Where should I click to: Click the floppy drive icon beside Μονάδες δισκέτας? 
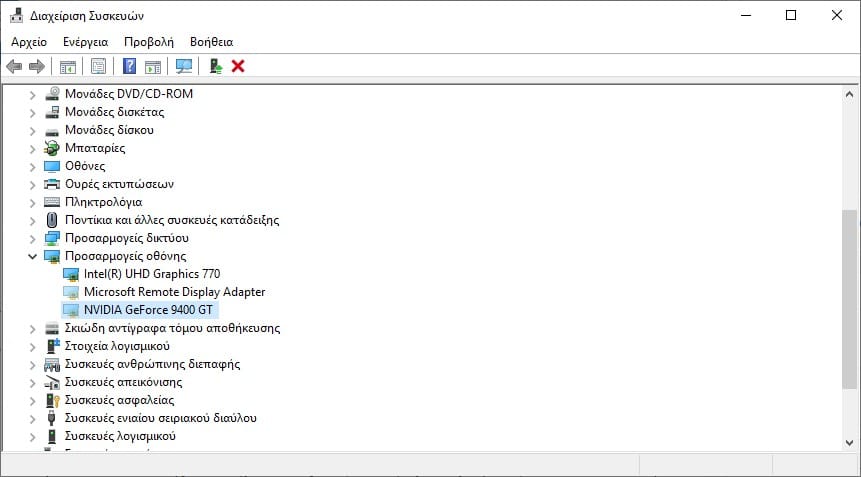[x=52, y=112]
